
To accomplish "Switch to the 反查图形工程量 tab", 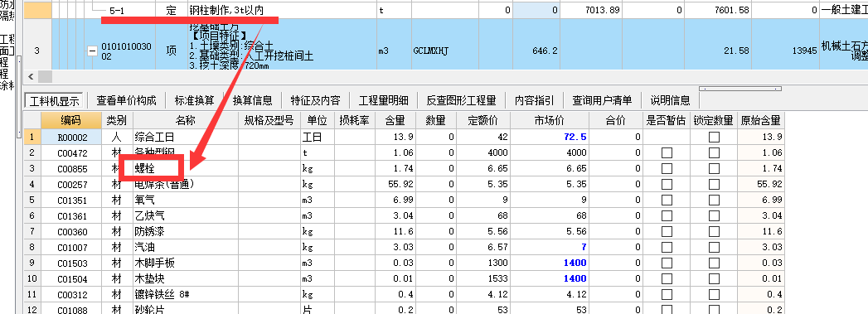I will pyautogui.click(x=461, y=100).
